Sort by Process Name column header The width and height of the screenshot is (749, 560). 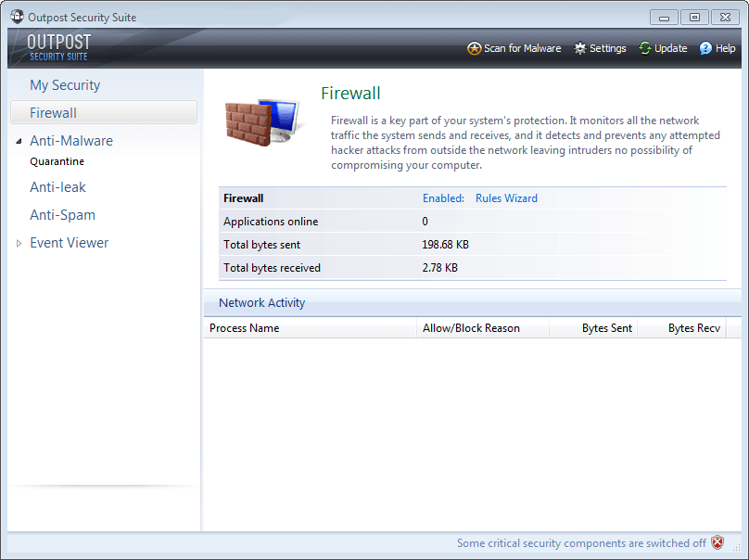coord(310,328)
